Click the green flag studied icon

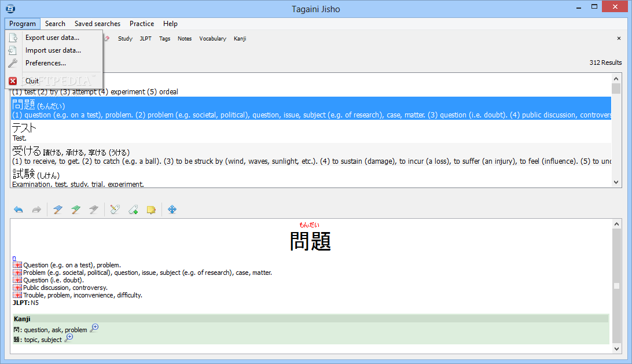75,209
